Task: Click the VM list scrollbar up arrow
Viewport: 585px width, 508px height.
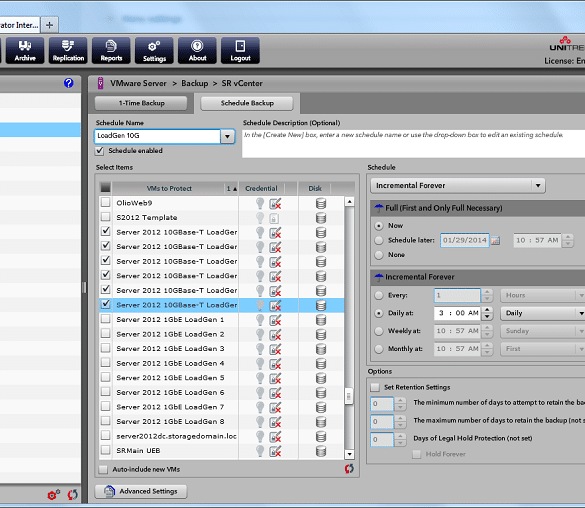Action: 349,202
